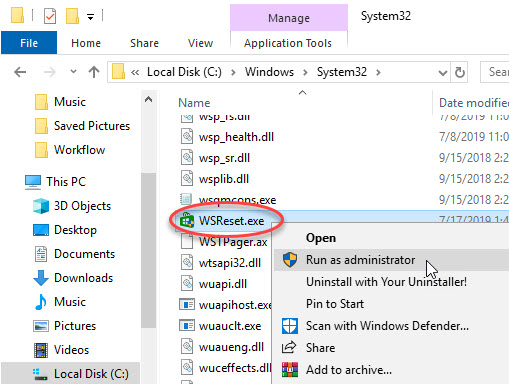Click Windows breadcrumb in address bar
The image size is (509, 384).
click(269, 72)
